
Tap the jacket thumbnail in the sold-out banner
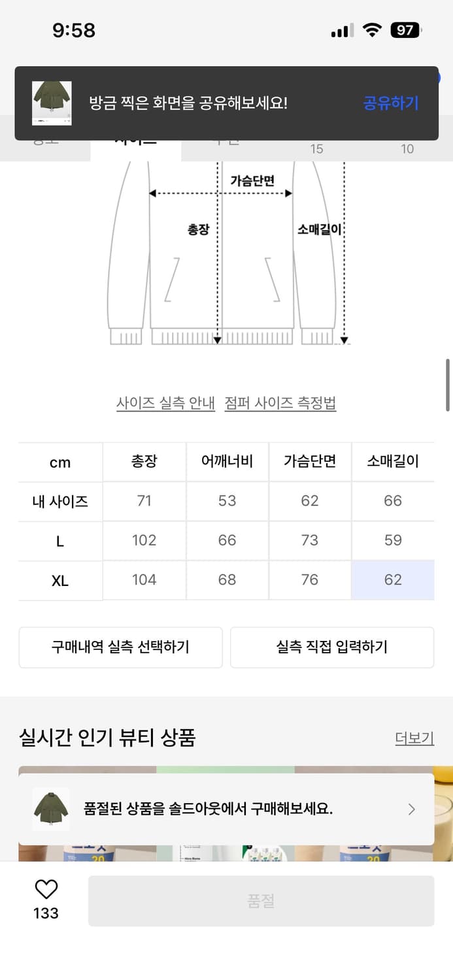[x=50, y=808]
